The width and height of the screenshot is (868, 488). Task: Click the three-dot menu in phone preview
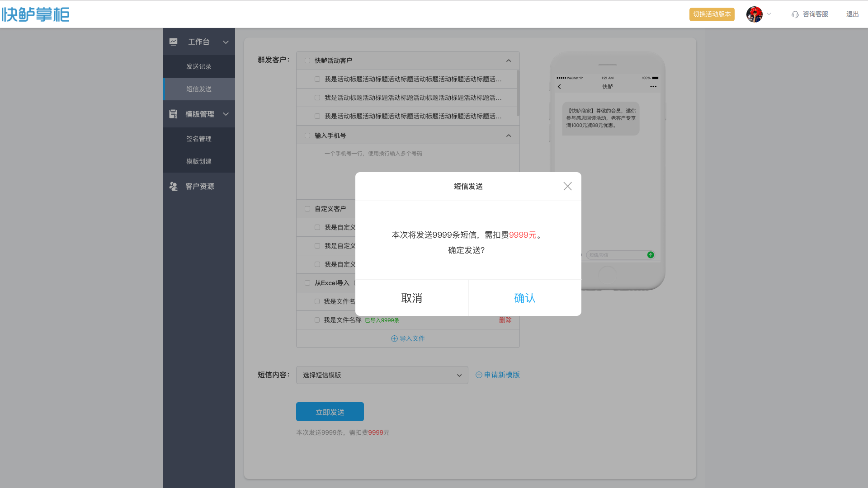653,86
